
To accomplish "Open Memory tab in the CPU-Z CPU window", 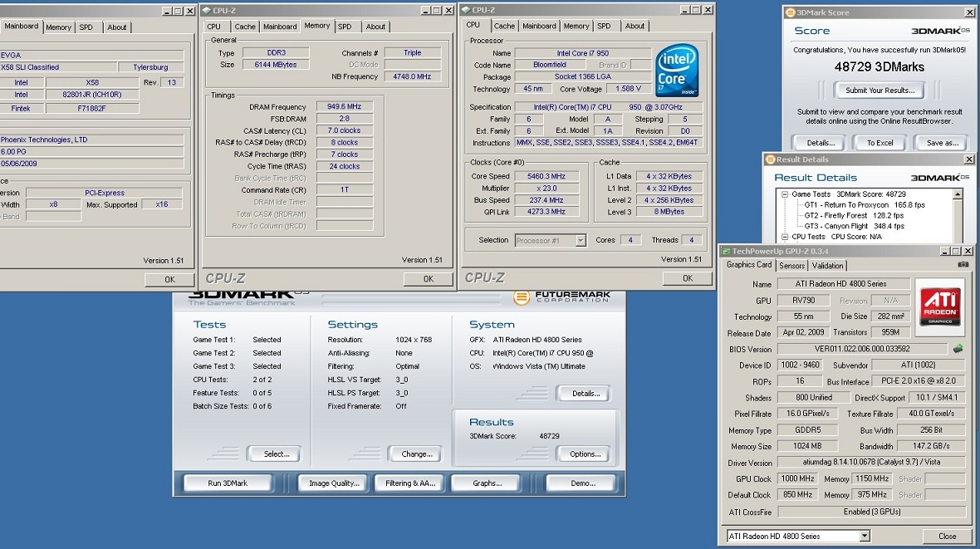I will [x=576, y=27].
